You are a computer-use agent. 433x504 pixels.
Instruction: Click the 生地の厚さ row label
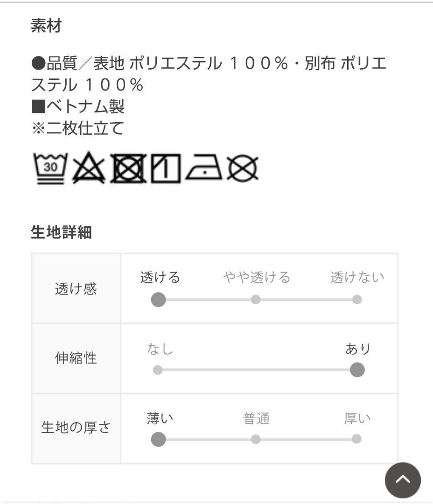point(76,428)
